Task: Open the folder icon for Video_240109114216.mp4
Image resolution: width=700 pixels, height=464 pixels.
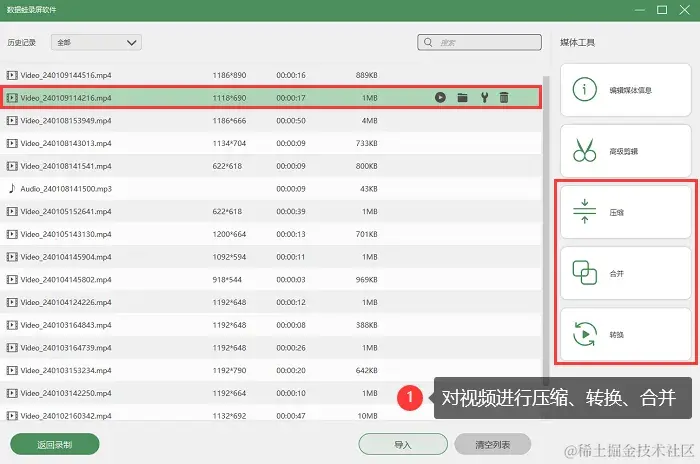Action: click(x=462, y=97)
